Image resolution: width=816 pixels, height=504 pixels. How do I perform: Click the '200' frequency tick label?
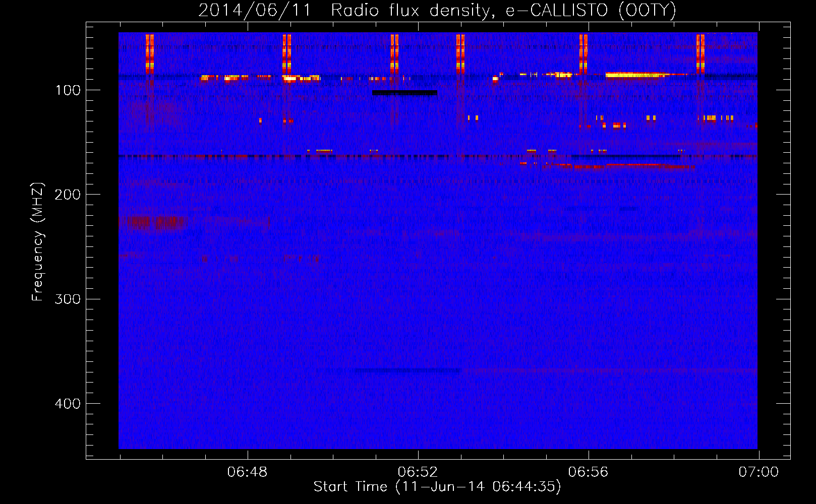coord(68,195)
